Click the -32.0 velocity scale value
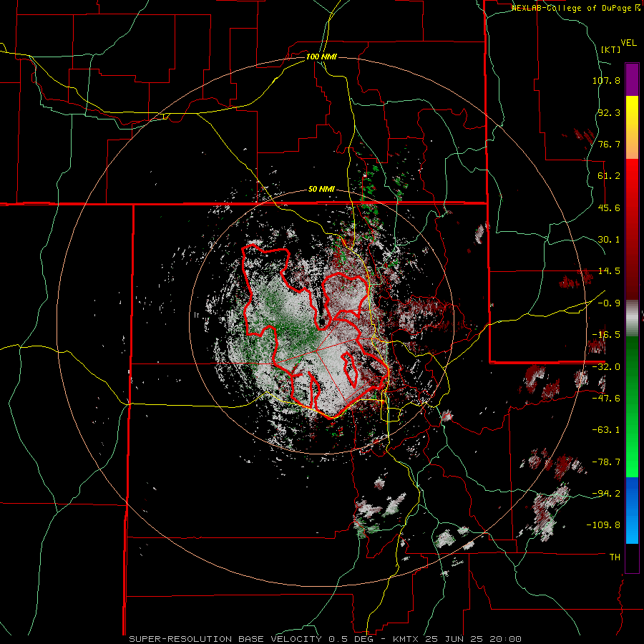Image resolution: width=644 pixels, height=644 pixels. [606, 367]
